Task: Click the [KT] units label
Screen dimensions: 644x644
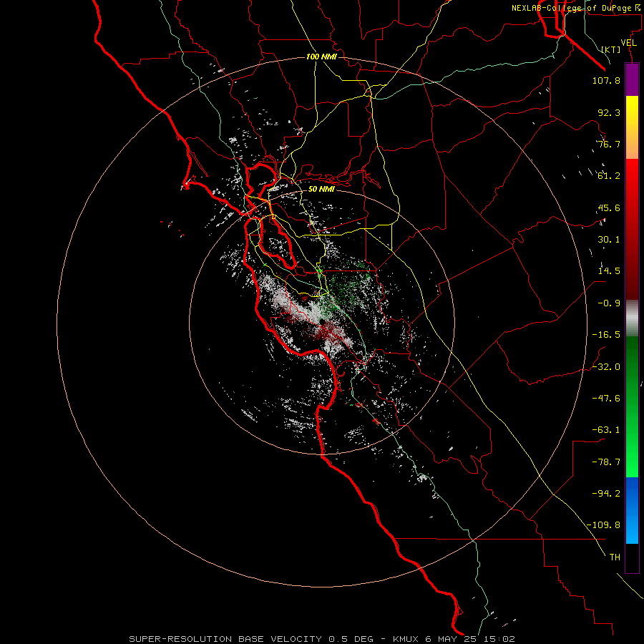Action: click(x=611, y=49)
